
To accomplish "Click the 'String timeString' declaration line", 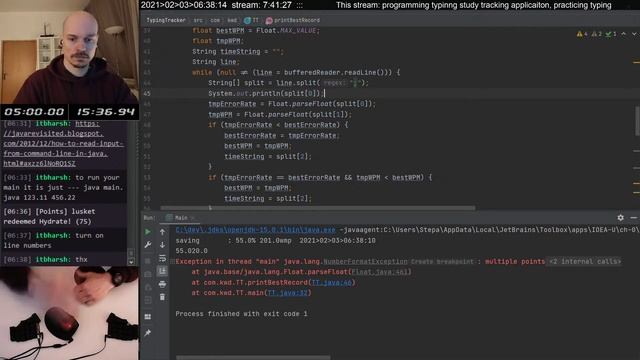I will click(x=238, y=52).
